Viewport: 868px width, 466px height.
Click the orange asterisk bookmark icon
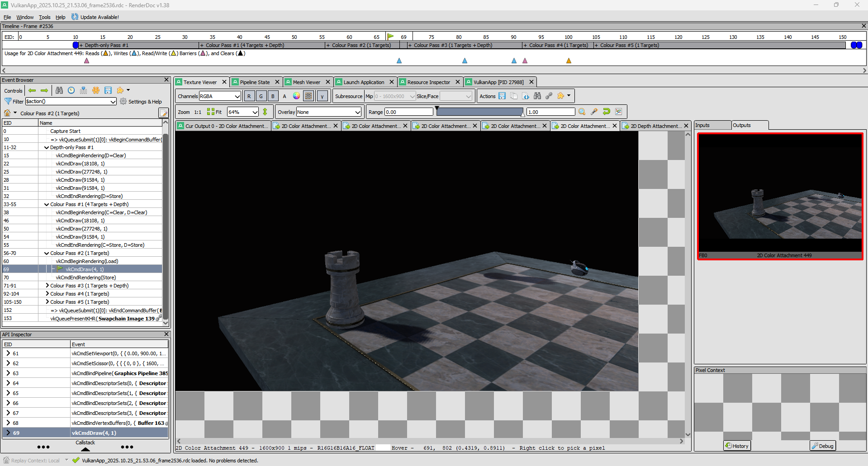[x=96, y=90]
